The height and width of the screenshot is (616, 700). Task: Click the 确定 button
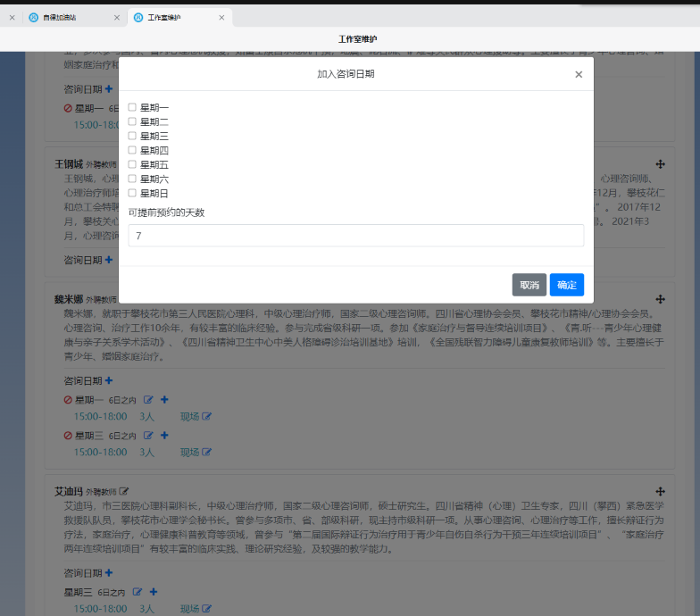pyautogui.click(x=566, y=285)
